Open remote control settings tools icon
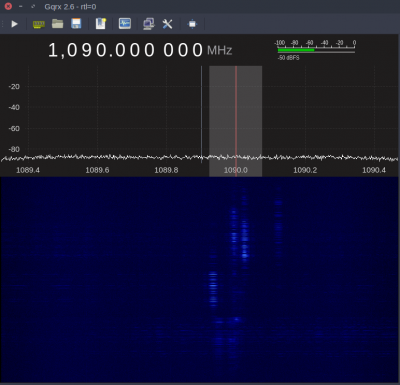 coord(167,24)
